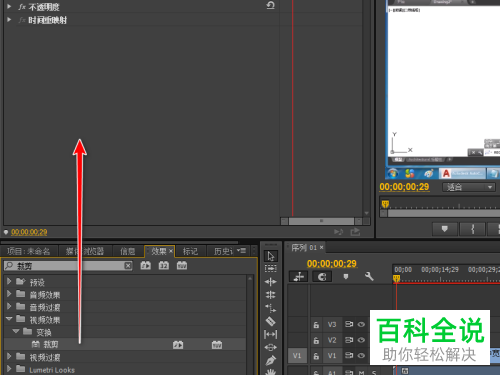Select the Rate Stretch tool
The width and height of the screenshot is (500, 375).
[x=270, y=308]
